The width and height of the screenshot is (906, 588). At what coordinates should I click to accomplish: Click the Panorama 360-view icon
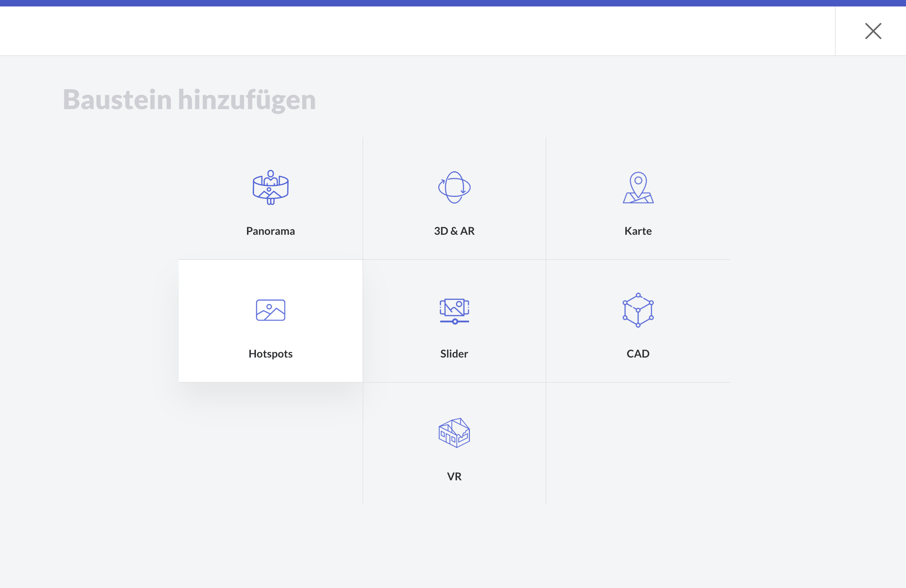270,187
